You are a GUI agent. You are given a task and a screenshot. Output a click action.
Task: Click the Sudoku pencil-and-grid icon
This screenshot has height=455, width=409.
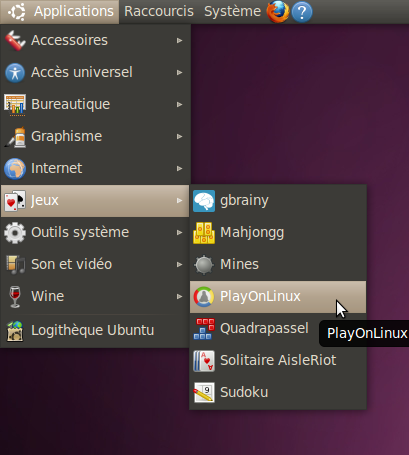click(x=204, y=393)
